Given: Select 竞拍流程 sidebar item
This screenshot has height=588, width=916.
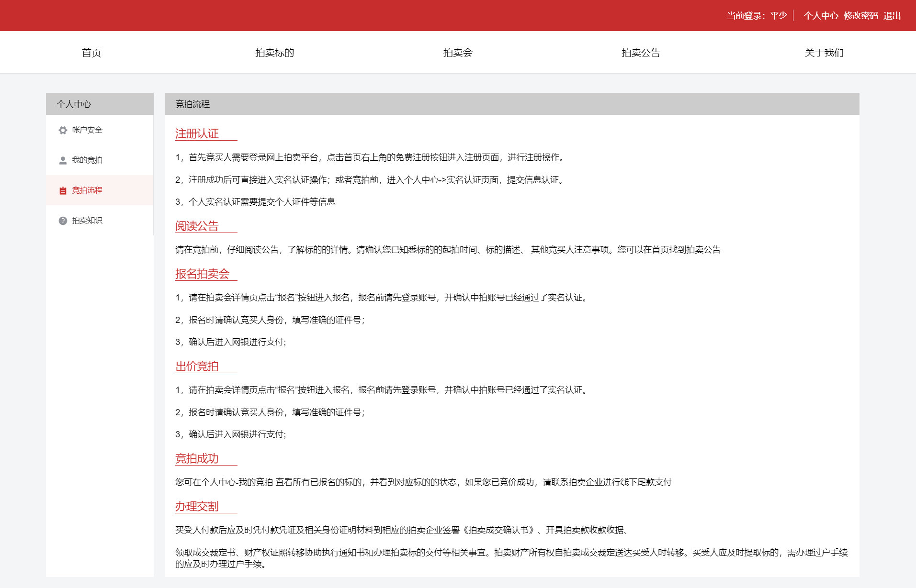Looking at the screenshot, I should tap(100, 190).
